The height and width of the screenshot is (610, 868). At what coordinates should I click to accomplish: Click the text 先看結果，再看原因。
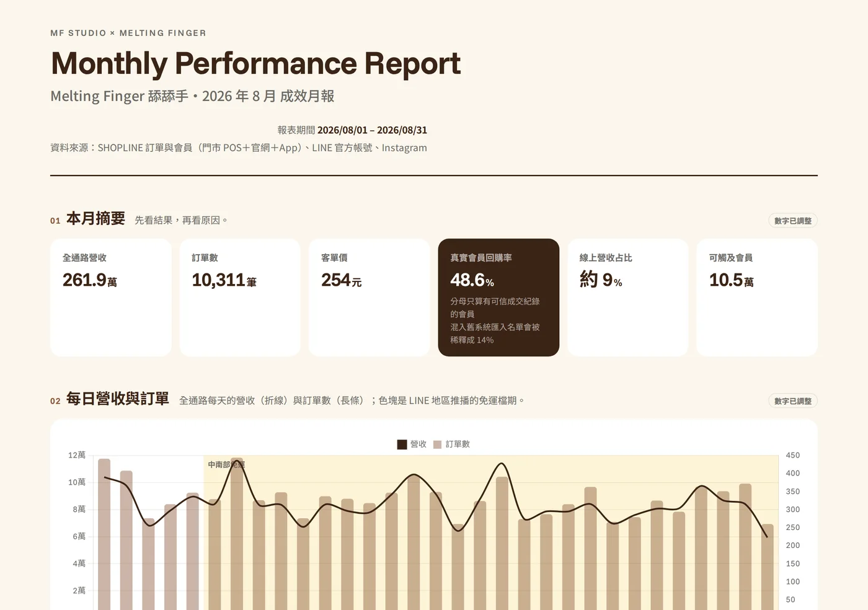[181, 220]
